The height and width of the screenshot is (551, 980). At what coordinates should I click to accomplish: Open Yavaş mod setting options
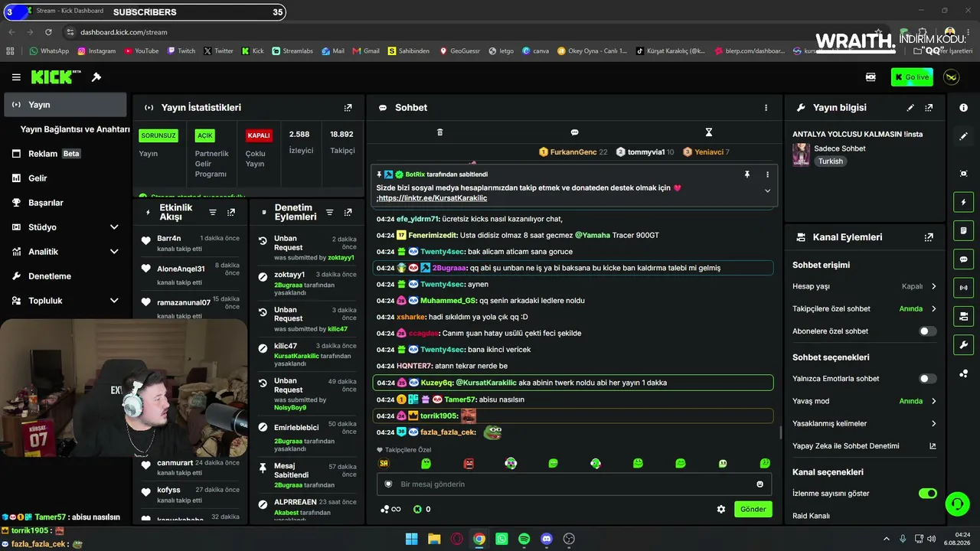click(x=864, y=401)
